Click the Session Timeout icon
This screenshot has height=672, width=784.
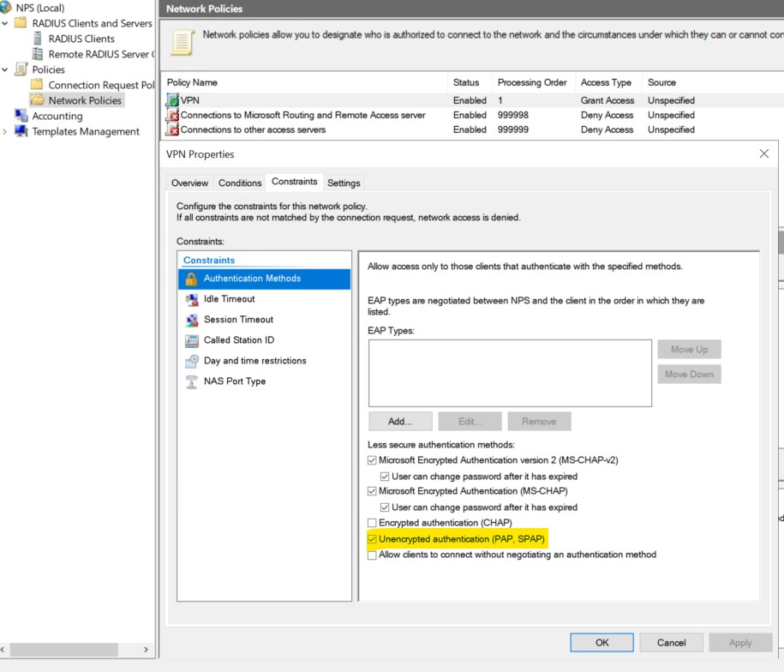click(x=191, y=320)
